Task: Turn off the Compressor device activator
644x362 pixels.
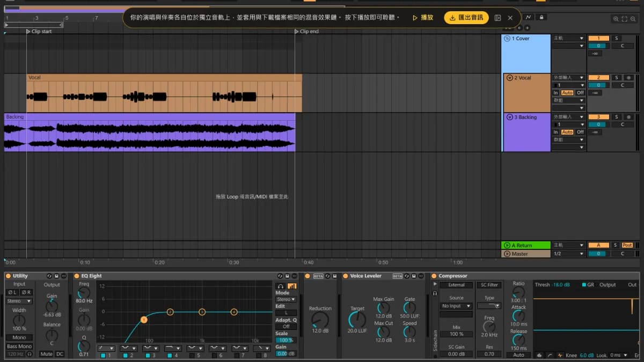Action: pyautogui.click(x=434, y=276)
